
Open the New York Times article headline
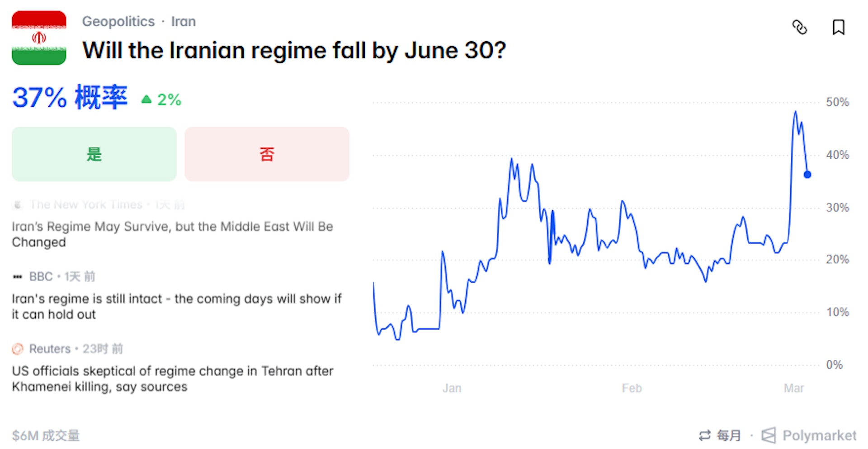point(172,234)
